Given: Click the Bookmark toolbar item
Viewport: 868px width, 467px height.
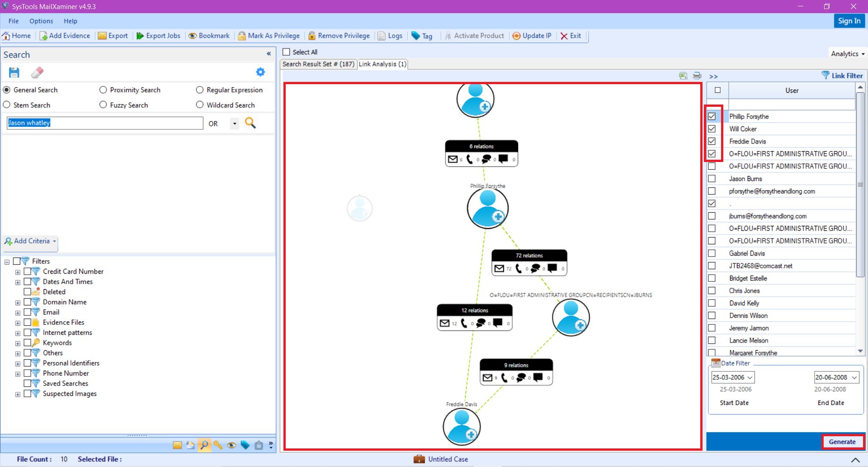Looking at the screenshot, I should point(209,36).
